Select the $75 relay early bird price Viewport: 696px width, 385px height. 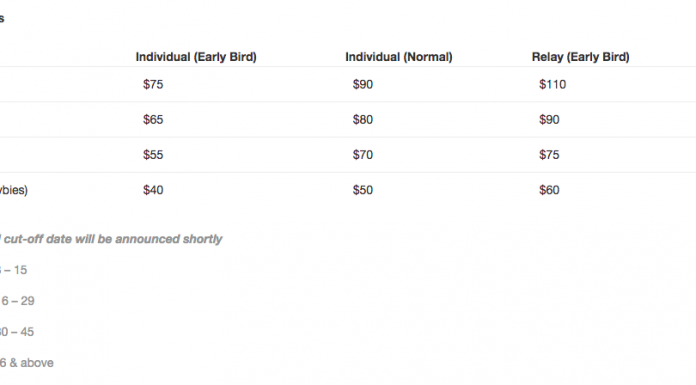click(x=549, y=155)
